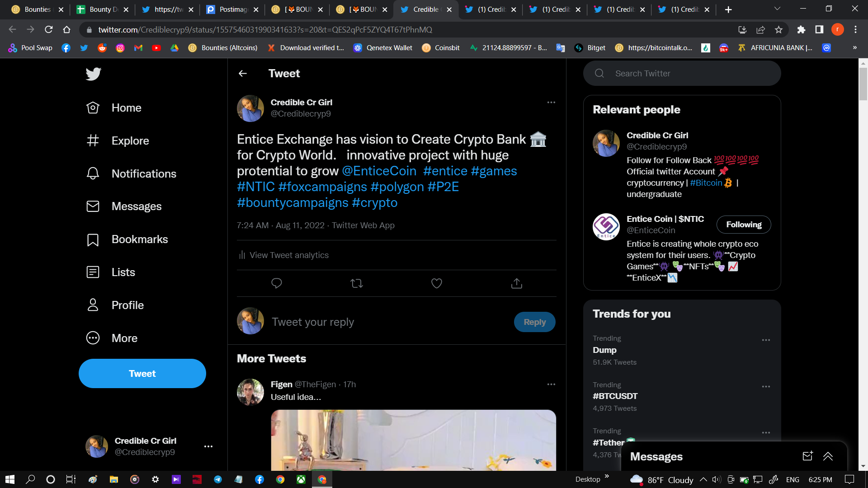Open Qenetex Wallet bookmark
The width and height of the screenshot is (868, 488).
383,48
